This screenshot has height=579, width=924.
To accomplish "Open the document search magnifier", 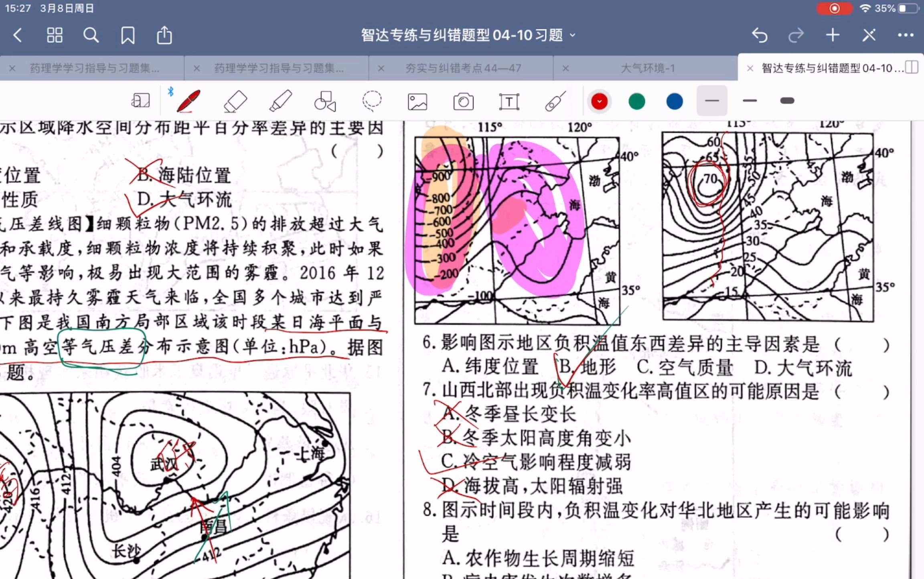I will 91,35.
